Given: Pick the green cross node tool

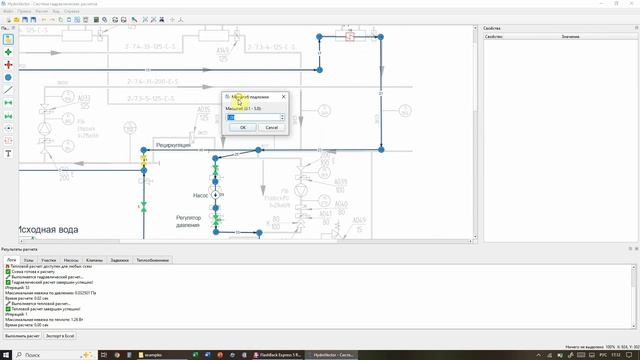Looking at the screenshot, I should point(8,52).
